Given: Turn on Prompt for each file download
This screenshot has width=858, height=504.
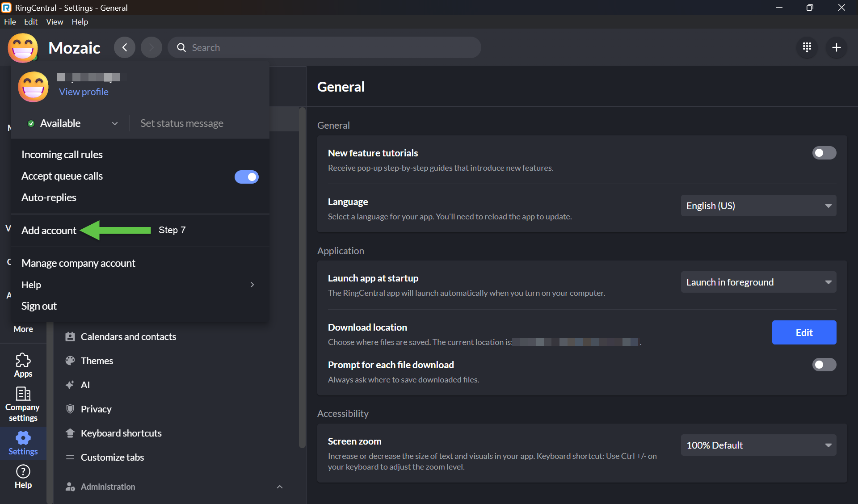Looking at the screenshot, I should [x=824, y=365].
